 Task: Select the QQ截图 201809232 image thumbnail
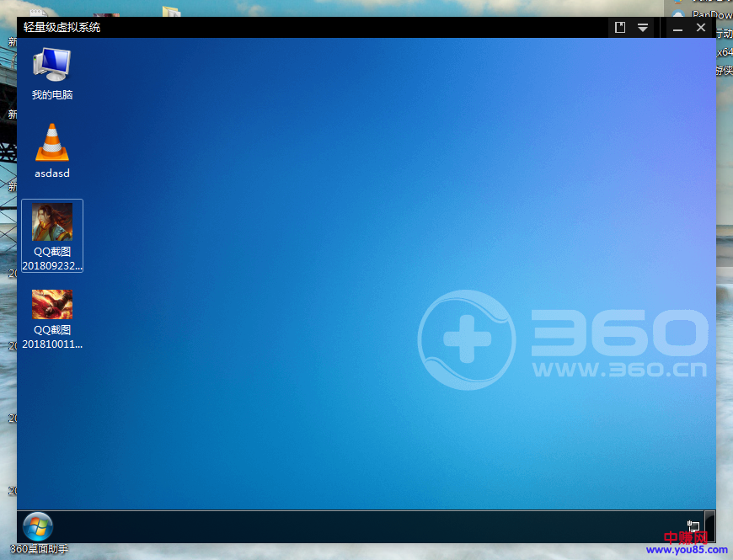point(52,221)
